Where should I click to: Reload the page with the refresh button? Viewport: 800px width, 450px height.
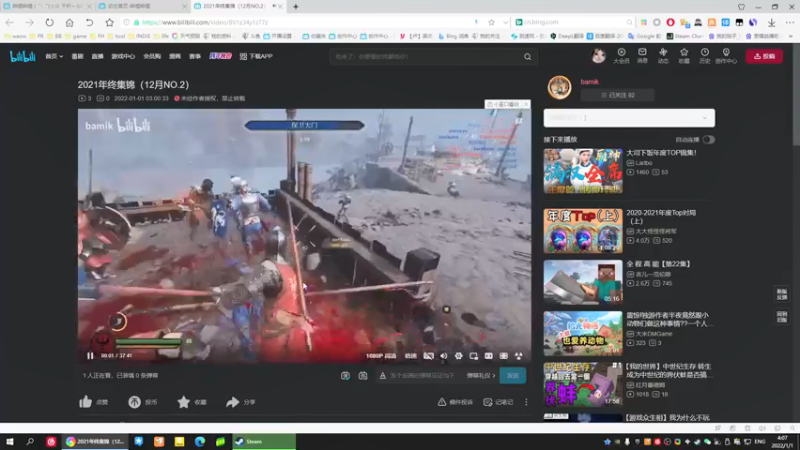[49, 22]
